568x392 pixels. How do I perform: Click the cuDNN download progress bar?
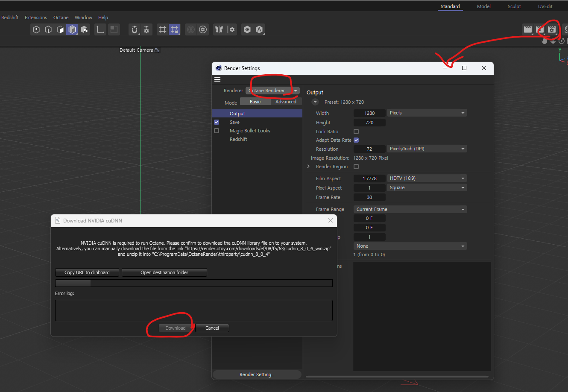click(x=194, y=283)
